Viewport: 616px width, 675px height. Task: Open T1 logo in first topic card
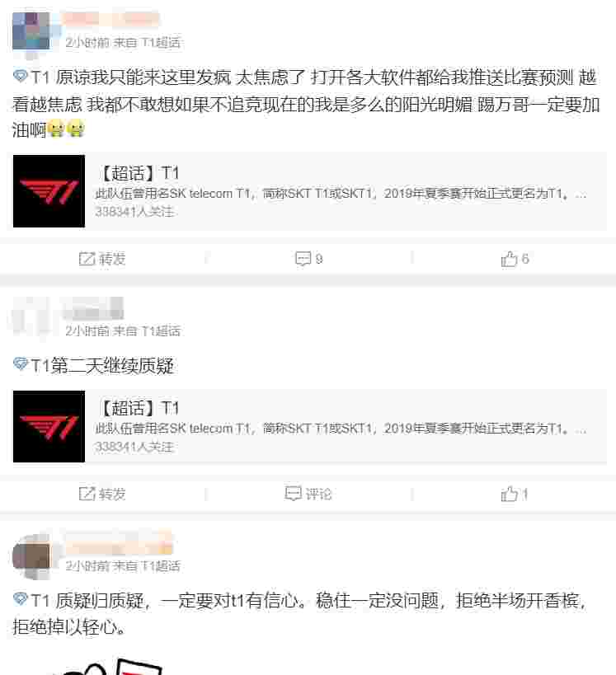click(x=49, y=191)
